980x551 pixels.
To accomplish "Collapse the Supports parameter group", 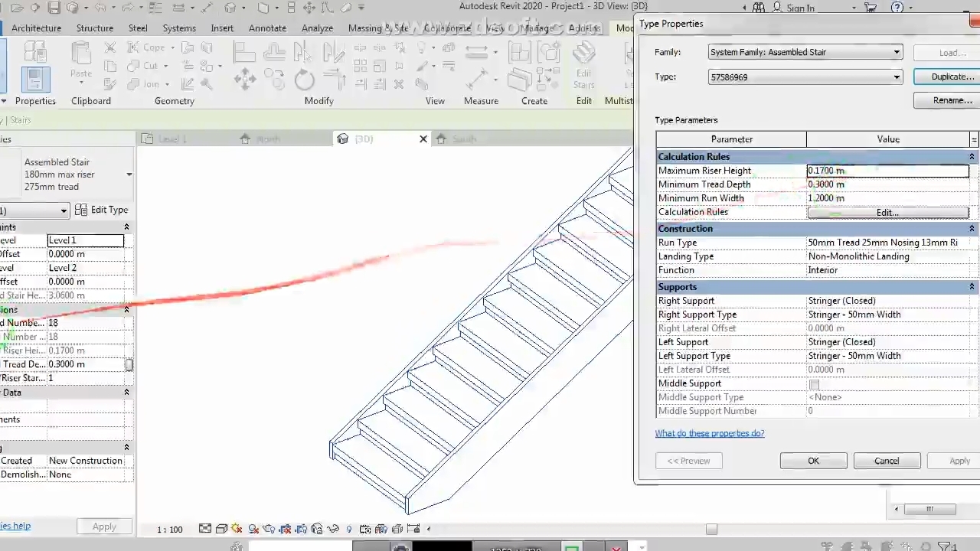I will (972, 287).
